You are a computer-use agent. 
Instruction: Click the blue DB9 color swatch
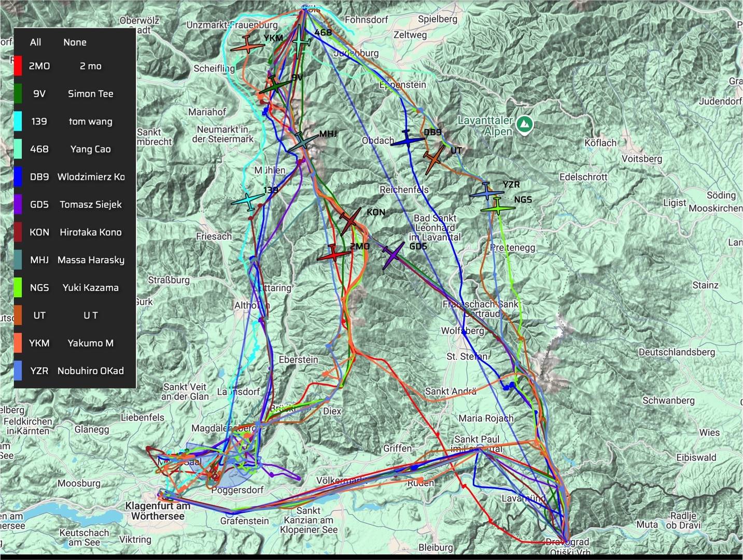(18, 177)
